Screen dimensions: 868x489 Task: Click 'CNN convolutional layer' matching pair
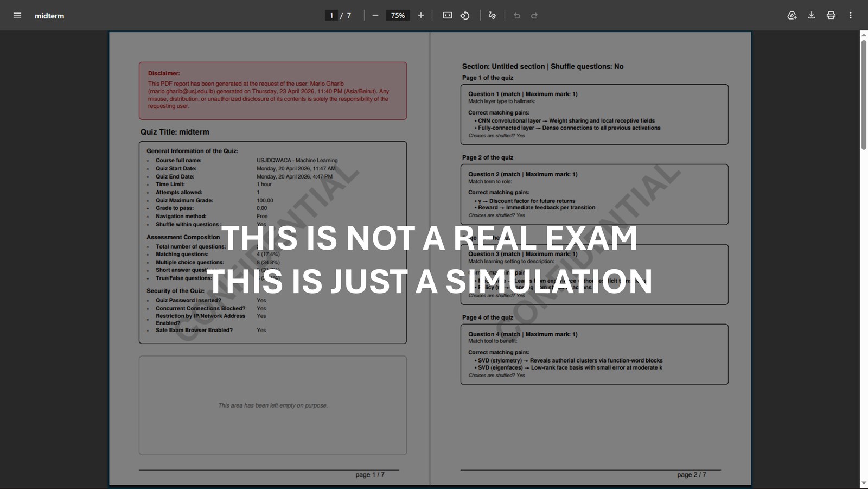tap(566, 121)
